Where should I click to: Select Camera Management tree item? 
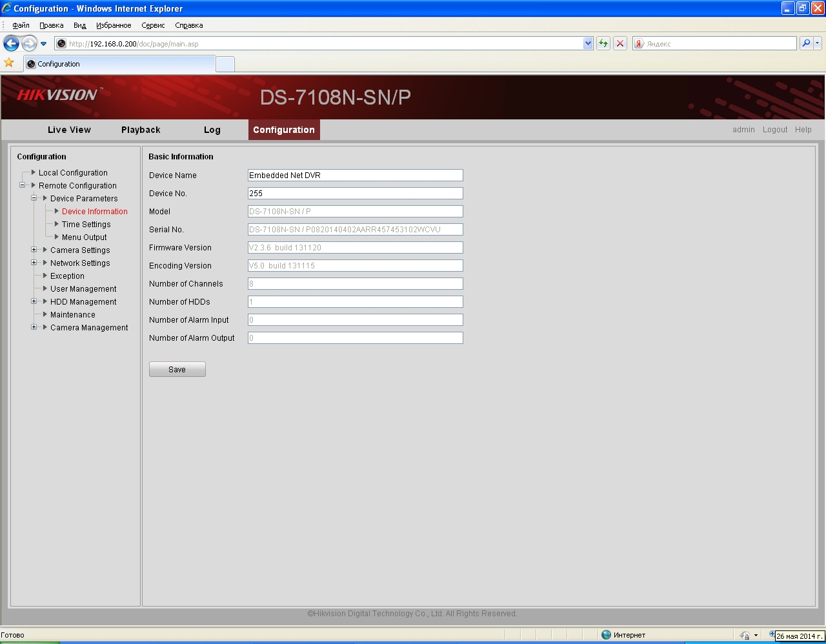tap(89, 328)
